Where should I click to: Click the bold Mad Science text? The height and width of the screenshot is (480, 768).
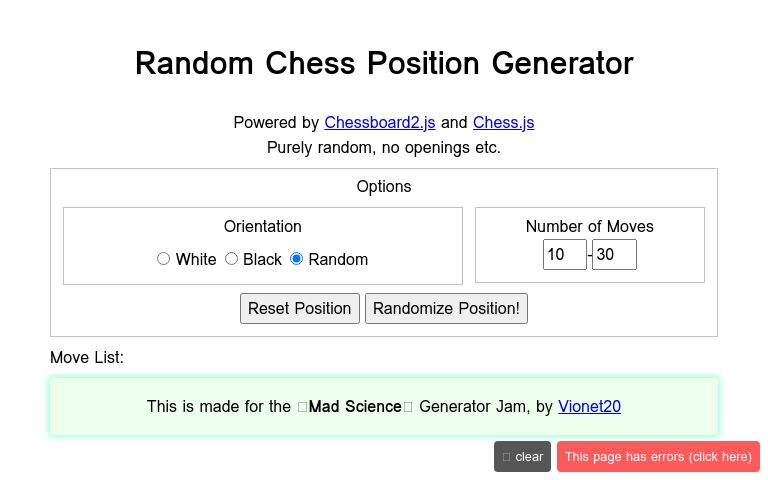(354, 407)
